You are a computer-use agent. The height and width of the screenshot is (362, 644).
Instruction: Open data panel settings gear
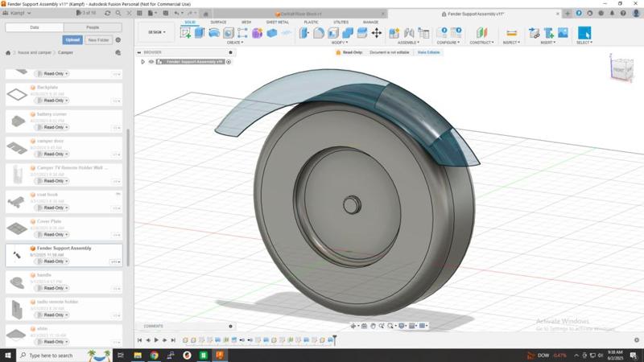(118, 39)
